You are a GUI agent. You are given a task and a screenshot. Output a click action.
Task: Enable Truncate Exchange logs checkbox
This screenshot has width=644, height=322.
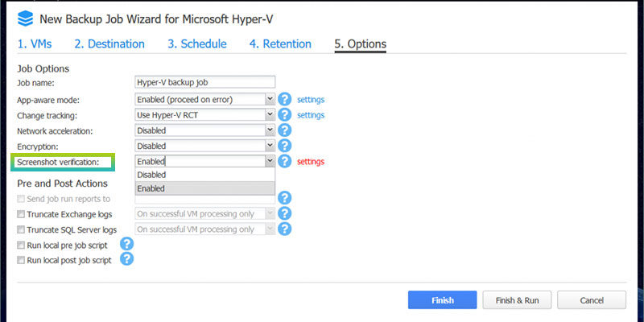(x=21, y=214)
